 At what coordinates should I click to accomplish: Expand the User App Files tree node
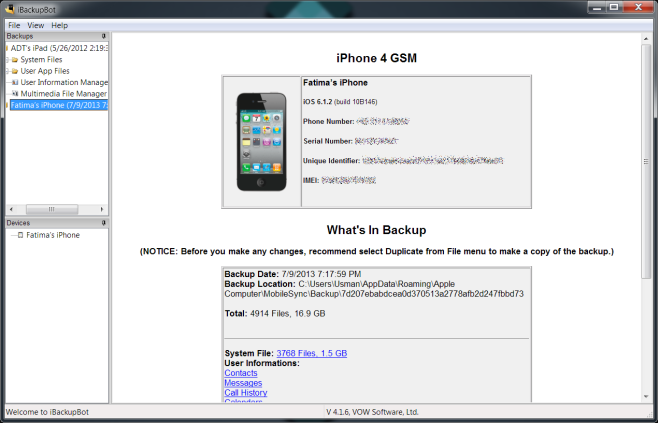tap(7, 71)
